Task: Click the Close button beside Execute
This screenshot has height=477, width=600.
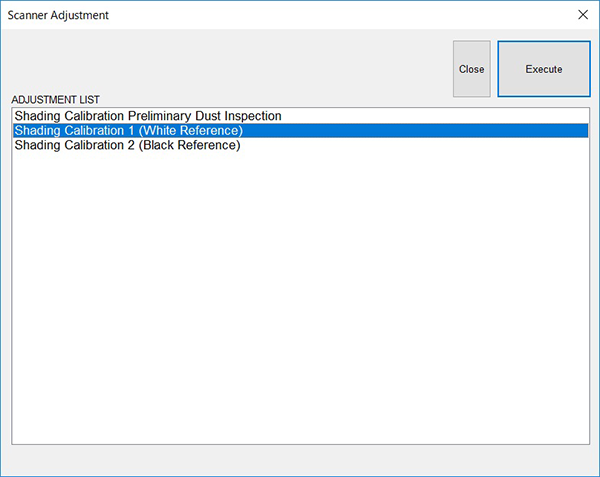Action: point(471,69)
